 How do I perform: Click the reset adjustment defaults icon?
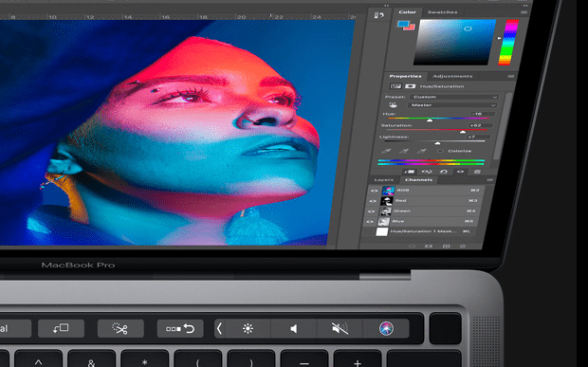click(x=444, y=172)
